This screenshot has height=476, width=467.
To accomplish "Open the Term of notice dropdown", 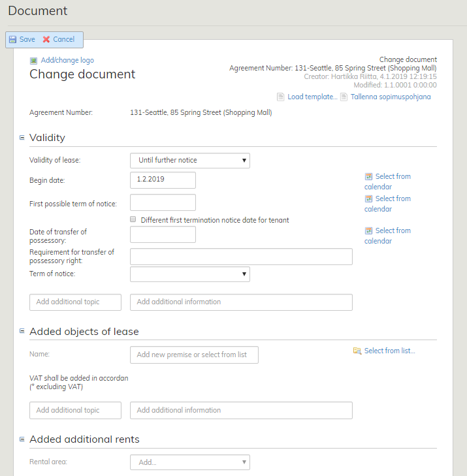I will click(189, 274).
